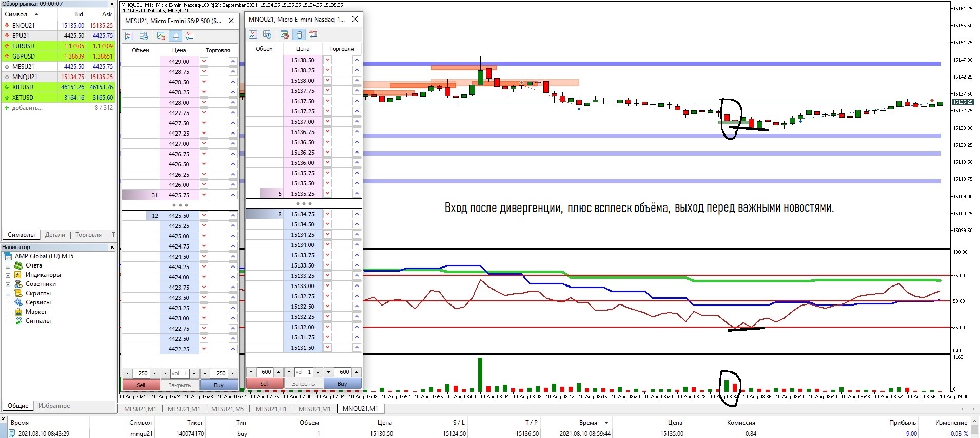
Task: Select the EURUSD row in Market Watch
Action: coord(58,46)
